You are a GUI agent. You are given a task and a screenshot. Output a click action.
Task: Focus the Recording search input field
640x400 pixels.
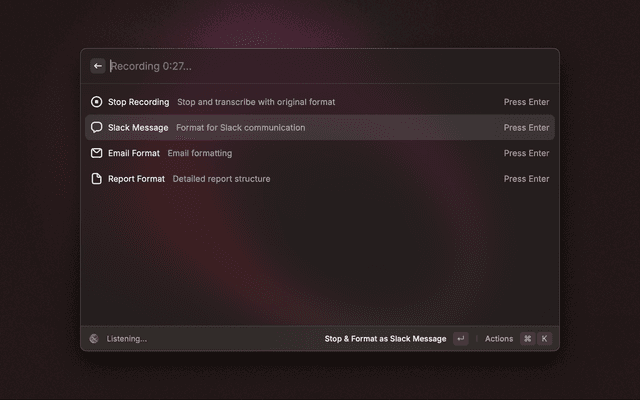(300, 66)
